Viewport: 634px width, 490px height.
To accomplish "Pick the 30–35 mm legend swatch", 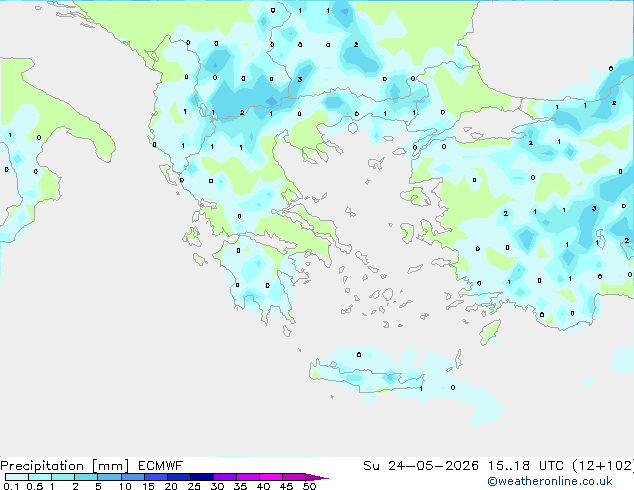I will [225, 477].
